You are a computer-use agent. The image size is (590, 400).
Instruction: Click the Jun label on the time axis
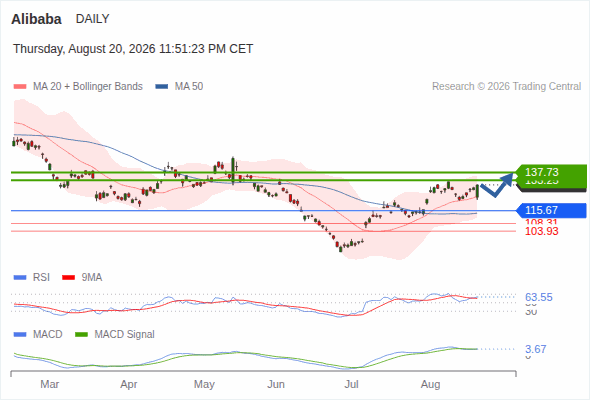(276, 385)
